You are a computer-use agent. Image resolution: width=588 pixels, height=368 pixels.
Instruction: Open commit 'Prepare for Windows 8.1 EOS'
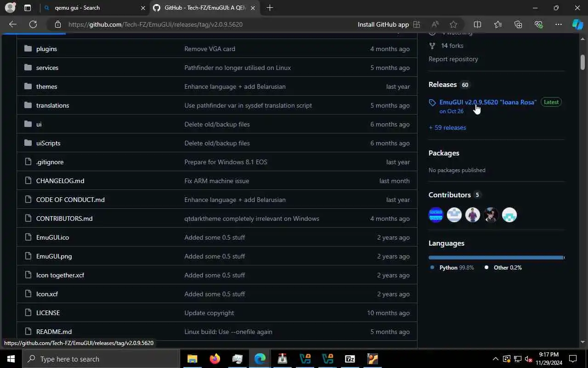point(226,162)
